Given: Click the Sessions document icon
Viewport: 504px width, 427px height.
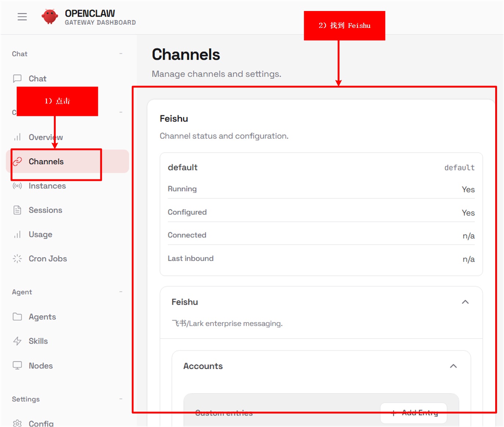Looking at the screenshot, I should pyautogui.click(x=17, y=210).
